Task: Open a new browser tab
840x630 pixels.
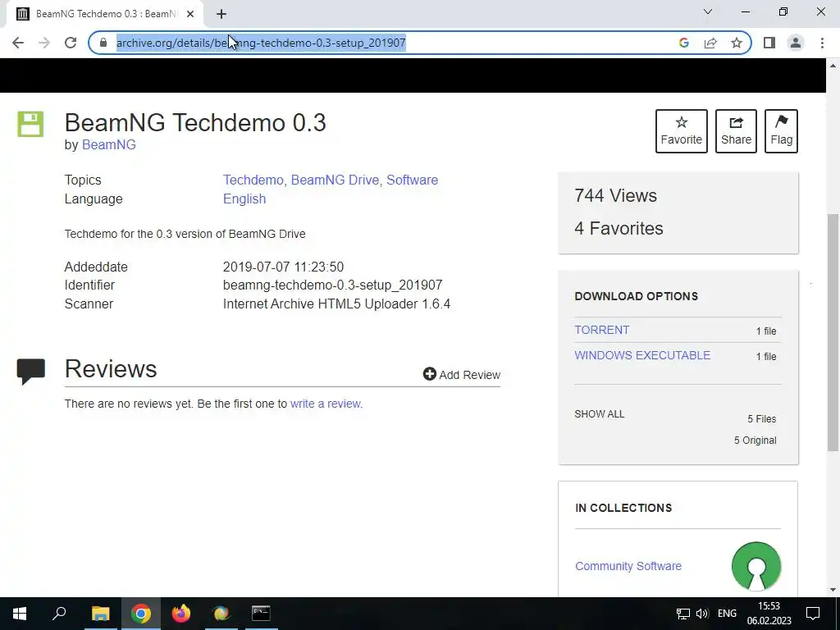Action: point(221,14)
